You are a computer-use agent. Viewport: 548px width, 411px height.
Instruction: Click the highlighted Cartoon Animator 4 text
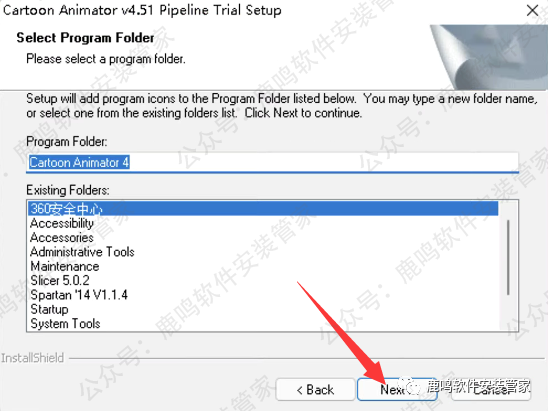(79, 163)
